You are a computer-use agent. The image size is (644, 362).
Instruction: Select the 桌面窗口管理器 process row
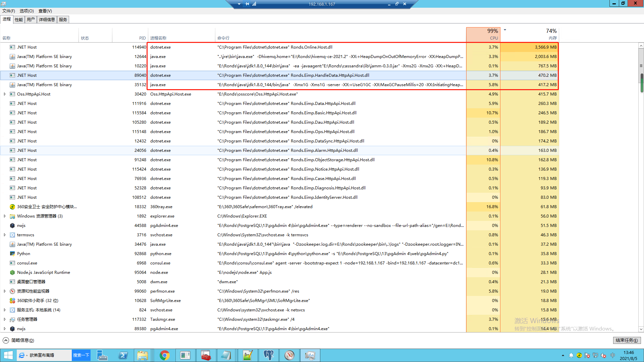pos(279,282)
